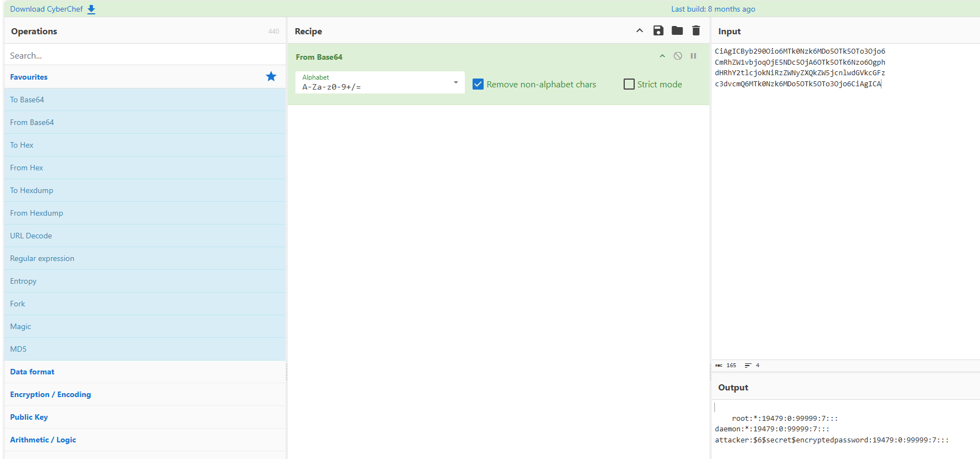Viewport: 980px width, 459px height.
Task: Click the root line in the Output
Action: [785, 419]
